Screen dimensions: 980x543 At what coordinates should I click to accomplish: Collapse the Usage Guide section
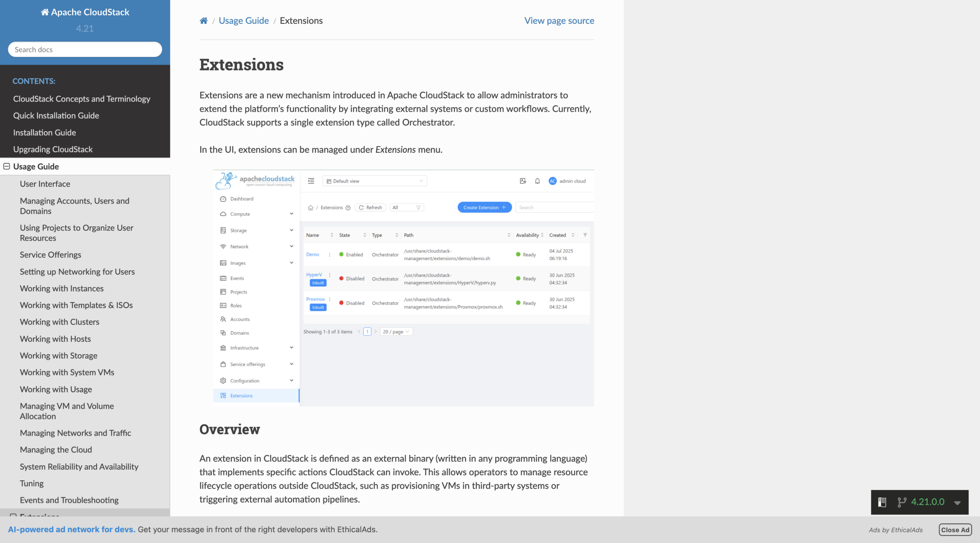(x=7, y=166)
